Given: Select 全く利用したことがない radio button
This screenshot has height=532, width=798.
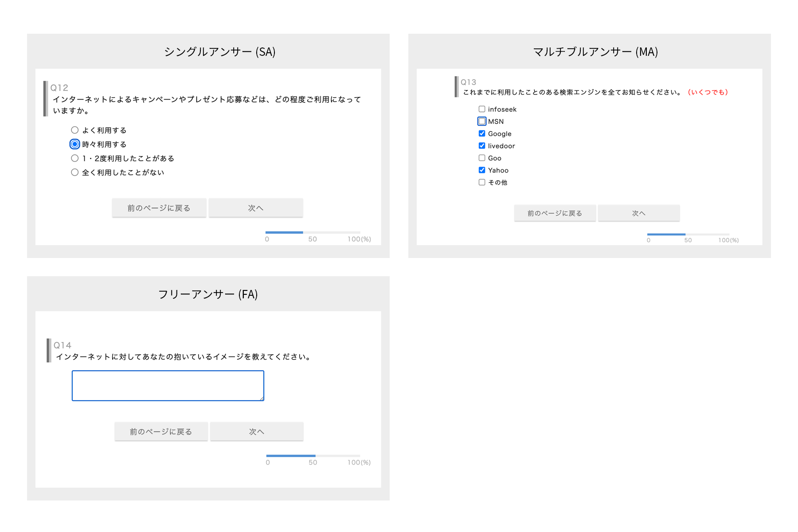Looking at the screenshot, I should 75,172.
